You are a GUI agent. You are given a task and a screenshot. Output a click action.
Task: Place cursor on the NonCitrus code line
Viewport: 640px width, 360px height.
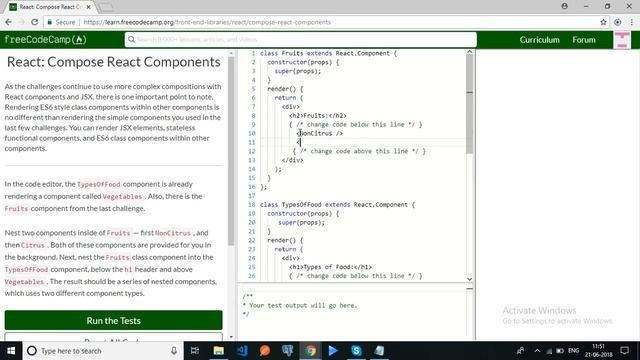[320, 133]
